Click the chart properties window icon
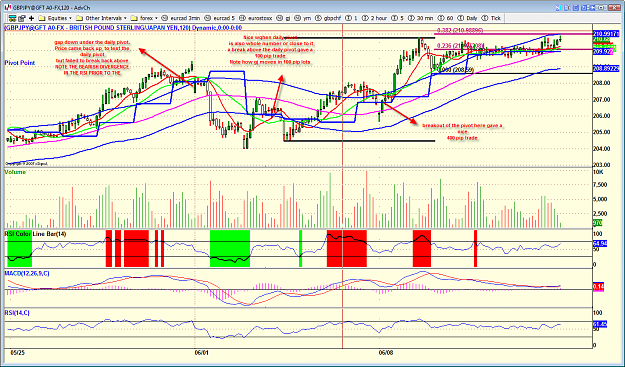 pos(22,18)
